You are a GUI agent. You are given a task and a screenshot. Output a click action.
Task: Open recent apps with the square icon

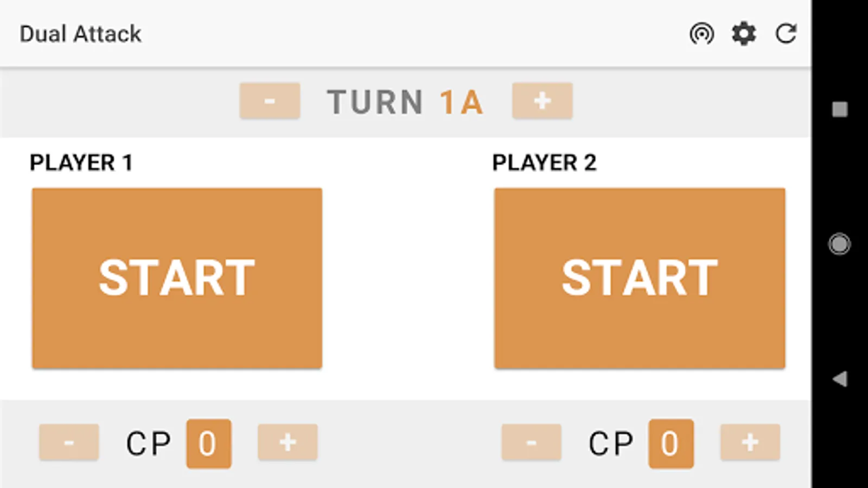(839, 110)
